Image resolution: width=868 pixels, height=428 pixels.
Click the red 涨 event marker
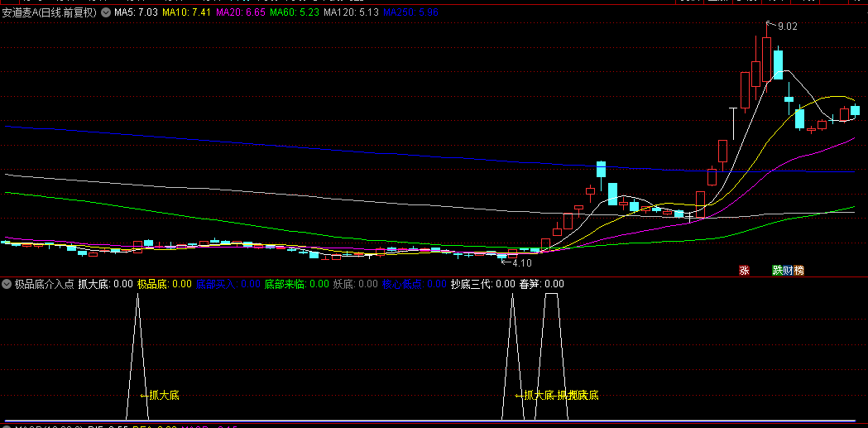point(744,271)
